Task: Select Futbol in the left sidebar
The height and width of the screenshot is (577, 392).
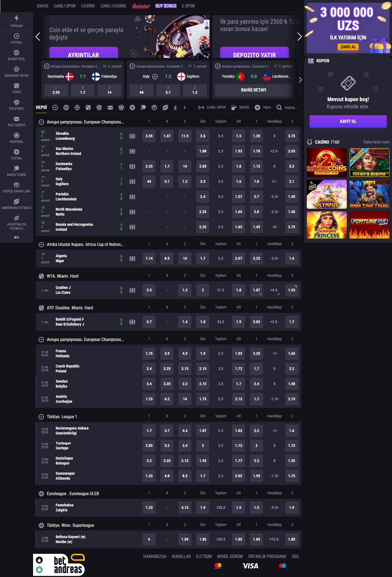Action: click(x=17, y=39)
